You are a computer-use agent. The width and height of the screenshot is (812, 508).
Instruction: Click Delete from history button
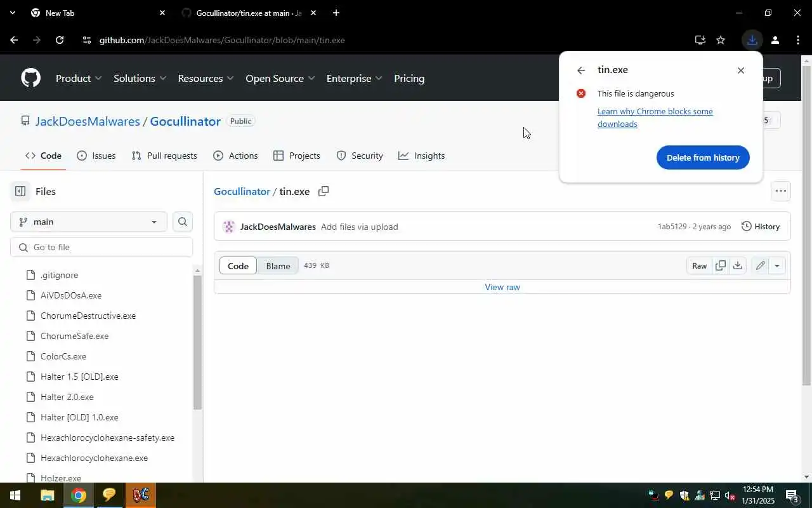point(703,157)
